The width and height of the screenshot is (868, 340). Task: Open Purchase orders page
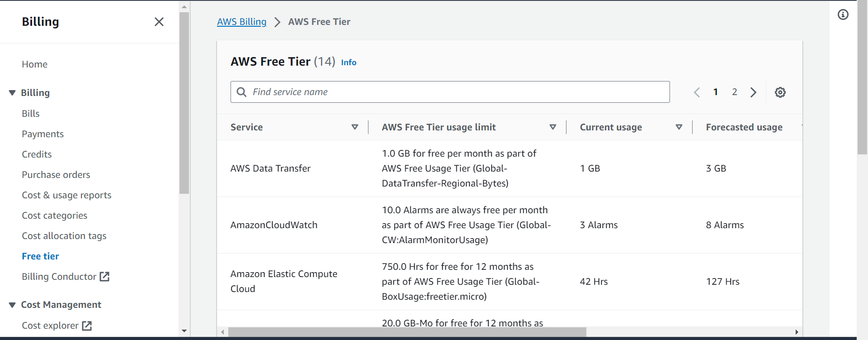click(56, 175)
